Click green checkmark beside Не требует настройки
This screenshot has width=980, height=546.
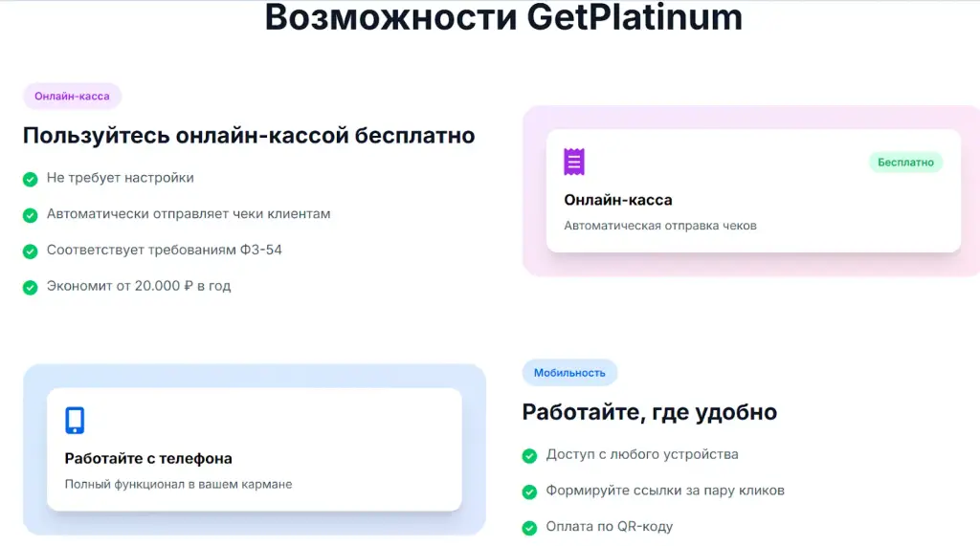pyautogui.click(x=30, y=180)
